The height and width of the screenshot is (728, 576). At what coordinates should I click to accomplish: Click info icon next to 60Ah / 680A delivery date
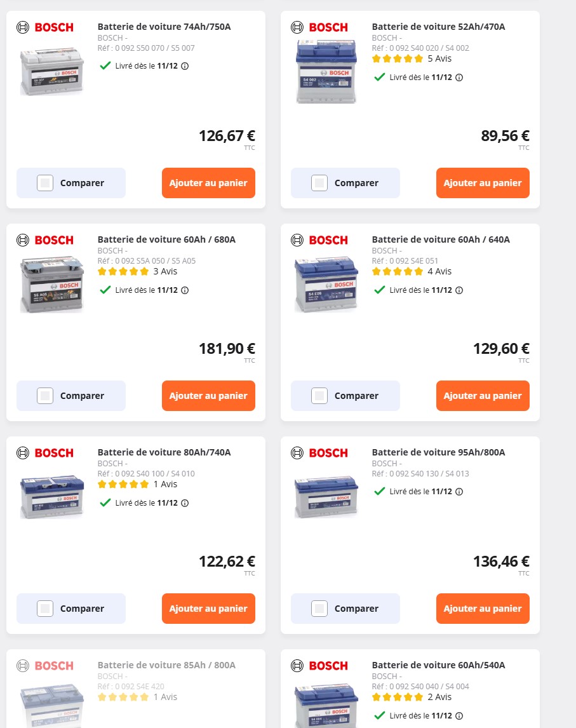click(x=185, y=290)
